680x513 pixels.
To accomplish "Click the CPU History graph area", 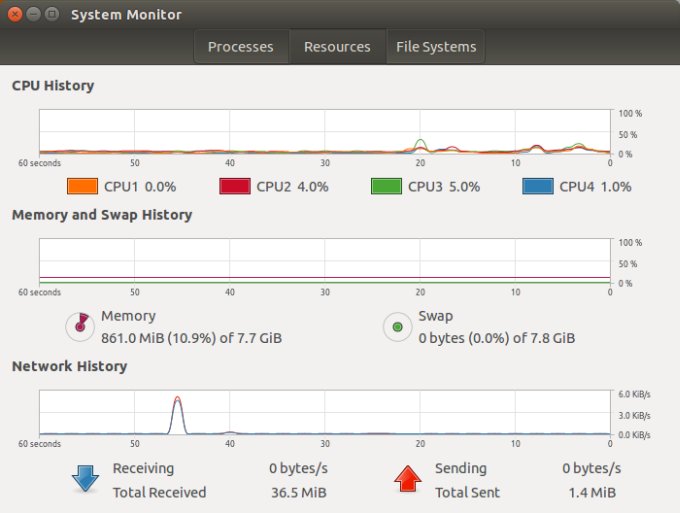I will [325, 133].
